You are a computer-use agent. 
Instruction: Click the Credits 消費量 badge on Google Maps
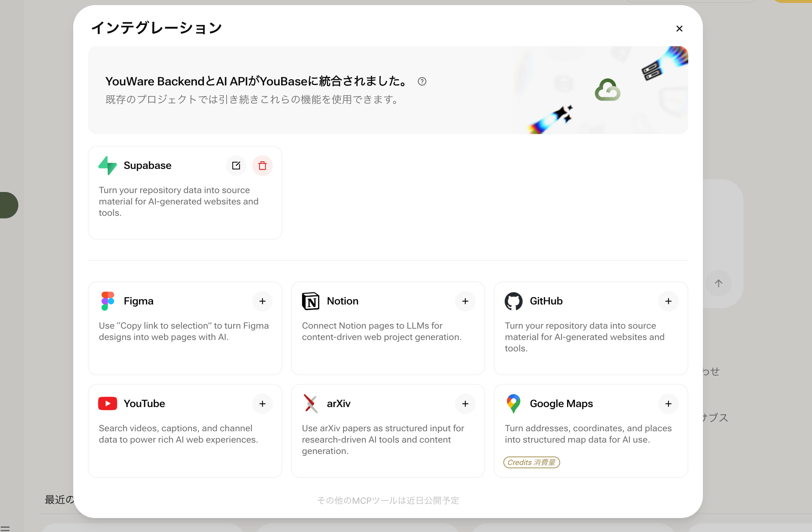click(x=532, y=462)
